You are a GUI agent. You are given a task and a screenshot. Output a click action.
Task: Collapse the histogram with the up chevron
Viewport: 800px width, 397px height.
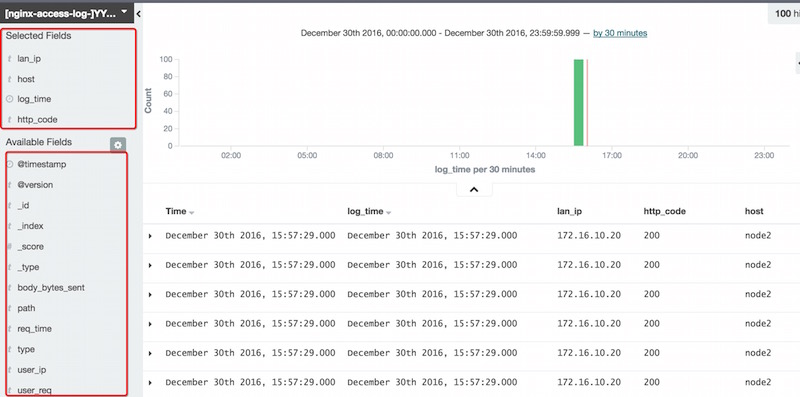(474, 189)
